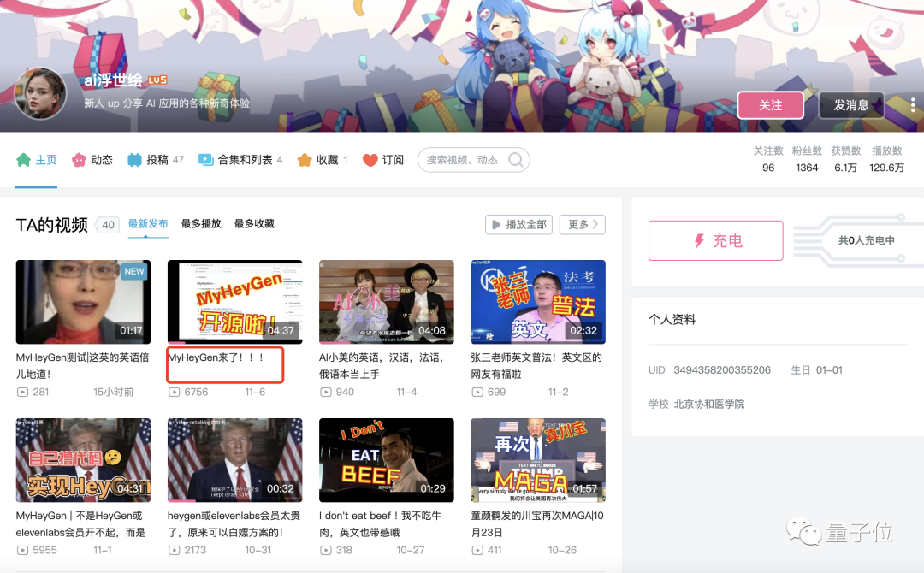Sort videos by 最多收藏

254,224
